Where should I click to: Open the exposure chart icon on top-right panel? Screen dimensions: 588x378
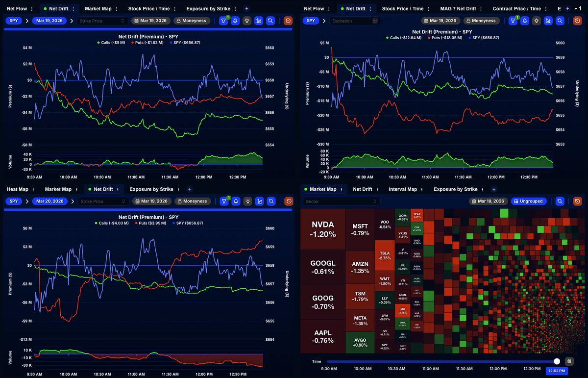click(548, 21)
